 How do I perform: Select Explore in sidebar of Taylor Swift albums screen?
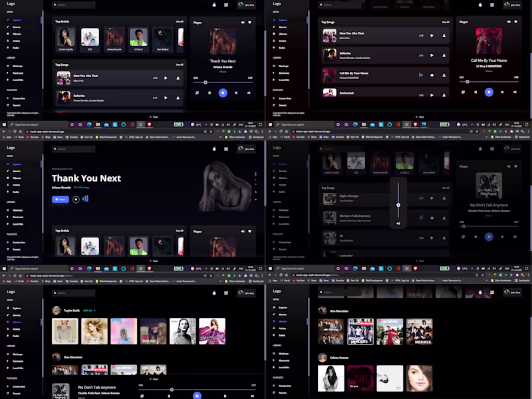click(17, 309)
